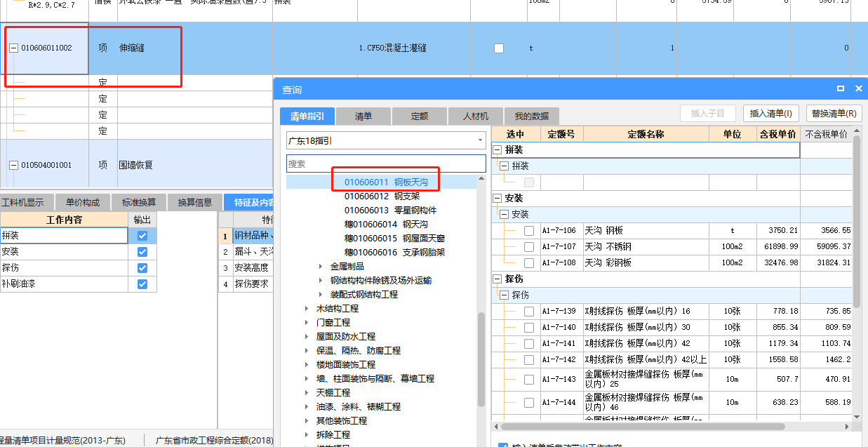The height and width of the screenshot is (447, 868).
Task: Open the 单价构成 tab
Action: click(83, 203)
